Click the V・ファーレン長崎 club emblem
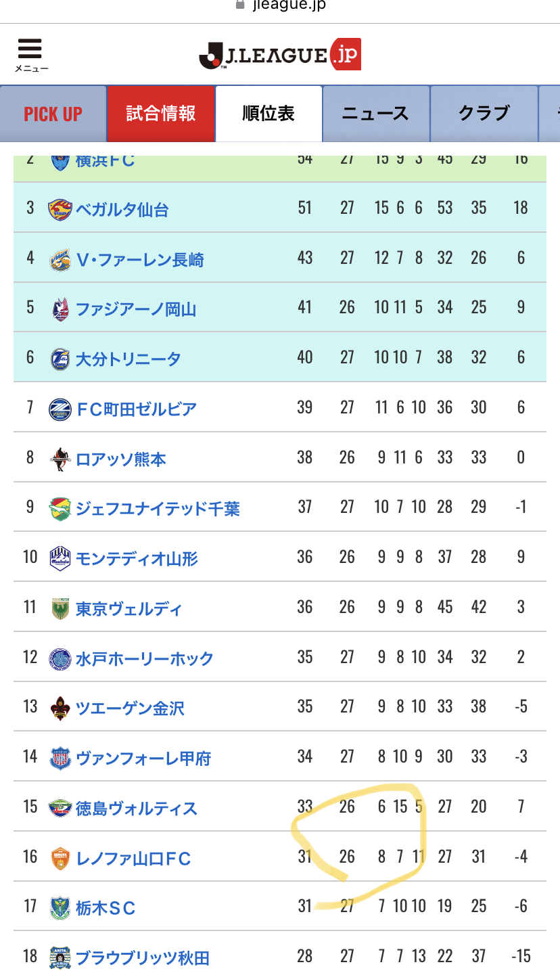 click(60, 260)
